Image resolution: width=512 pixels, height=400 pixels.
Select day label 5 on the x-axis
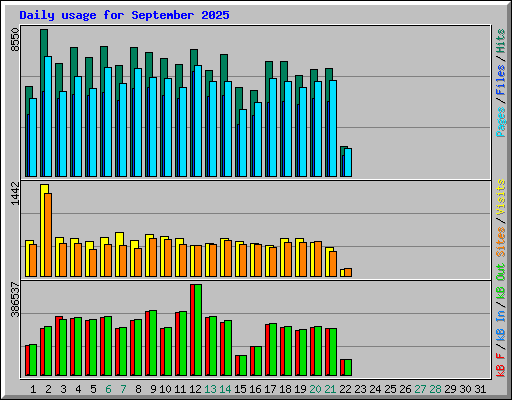[93, 389]
